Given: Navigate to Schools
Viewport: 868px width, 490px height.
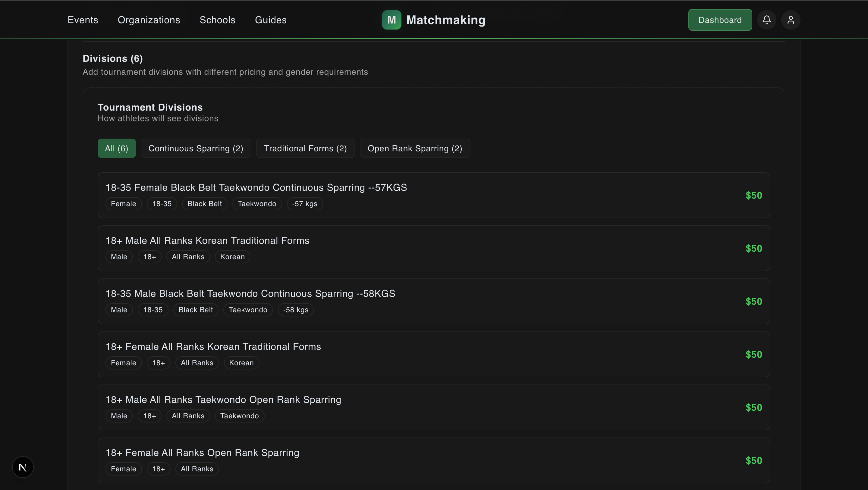Looking at the screenshot, I should click(217, 20).
